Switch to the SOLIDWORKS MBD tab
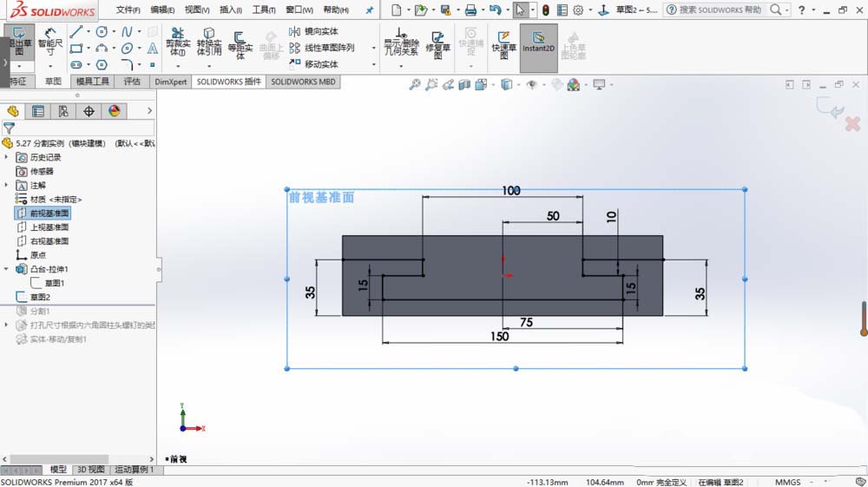868x487 pixels. (303, 82)
